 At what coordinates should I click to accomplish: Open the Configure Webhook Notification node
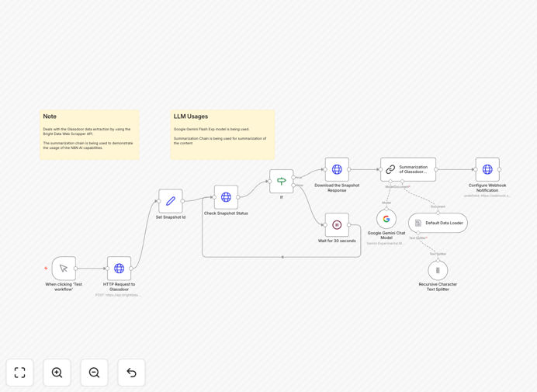487,169
